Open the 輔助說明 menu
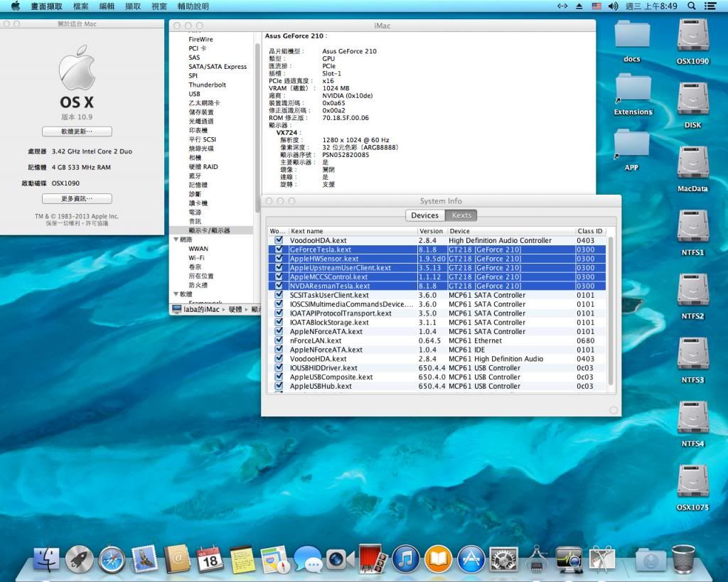The image size is (728, 582). tap(193, 6)
